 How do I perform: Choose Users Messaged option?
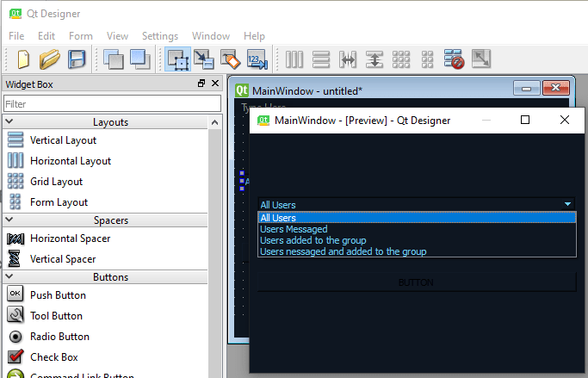pos(417,229)
